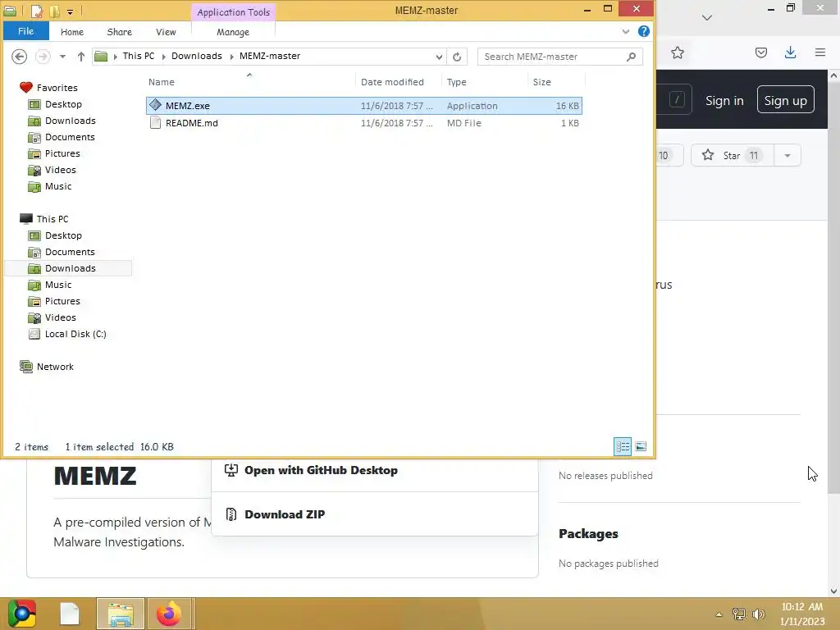Viewport: 840px width, 630px height.
Task: Switch to the Share ribbon tab
Action: (x=119, y=32)
